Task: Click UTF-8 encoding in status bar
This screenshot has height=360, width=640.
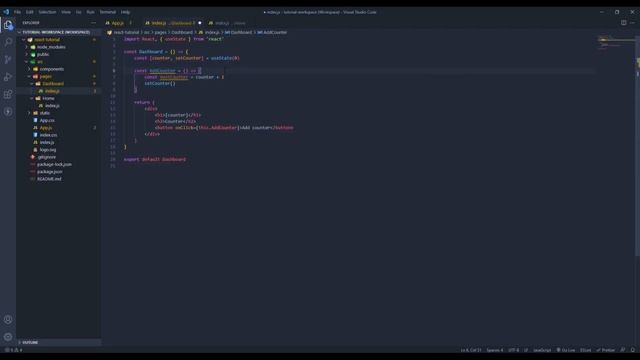Action: [x=513, y=350]
